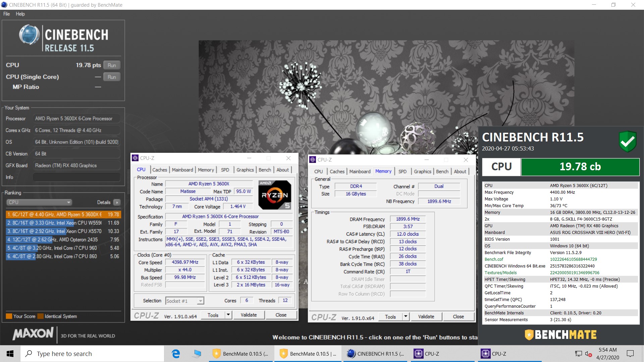Click Validate in the Memory CPU-Z window
The width and height of the screenshot is (644, 362).
426,316
